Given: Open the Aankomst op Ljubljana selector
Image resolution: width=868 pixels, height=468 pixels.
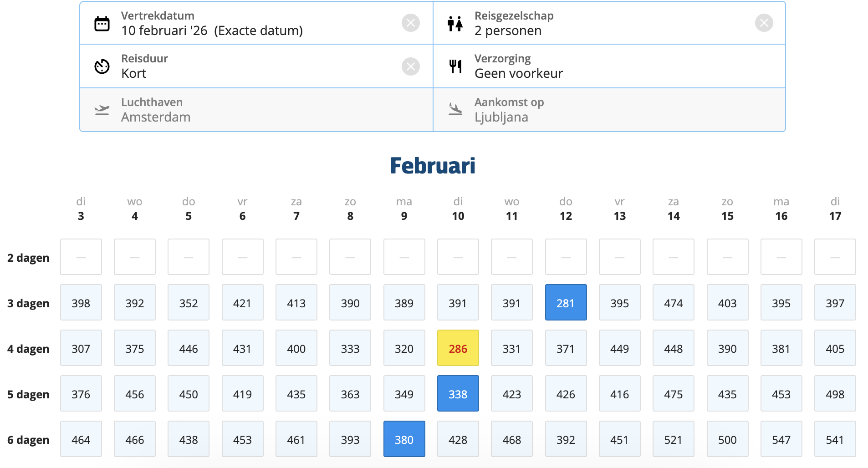Looking at the screenshot, I should [x=608, y=110].
